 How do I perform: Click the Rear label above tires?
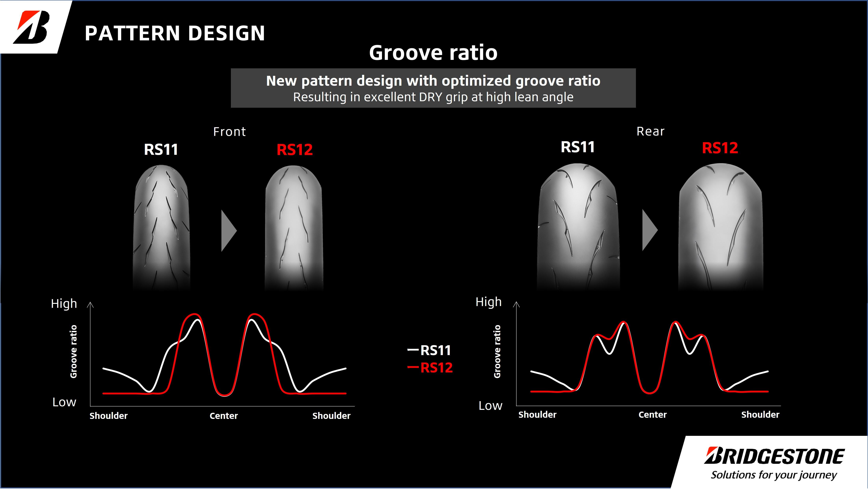click(650, 131)
